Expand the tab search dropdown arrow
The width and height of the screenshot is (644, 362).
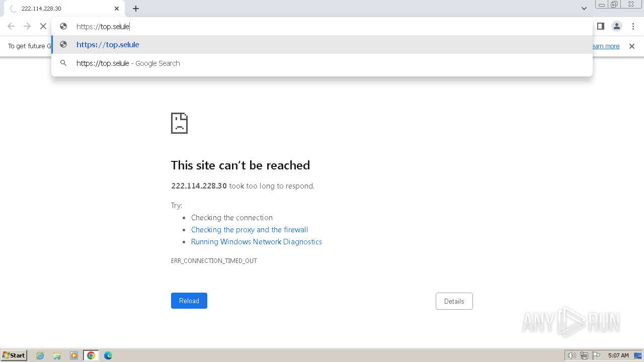[x=584, y=9]
